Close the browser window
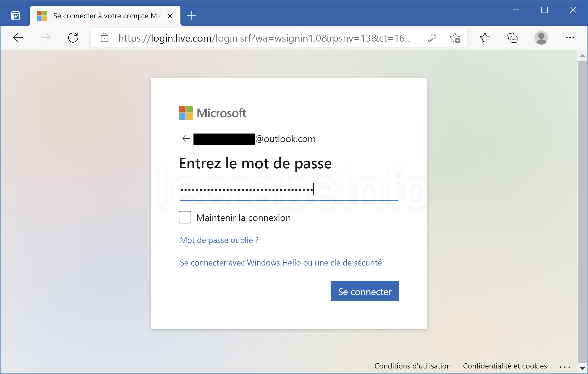 [573, 10]
